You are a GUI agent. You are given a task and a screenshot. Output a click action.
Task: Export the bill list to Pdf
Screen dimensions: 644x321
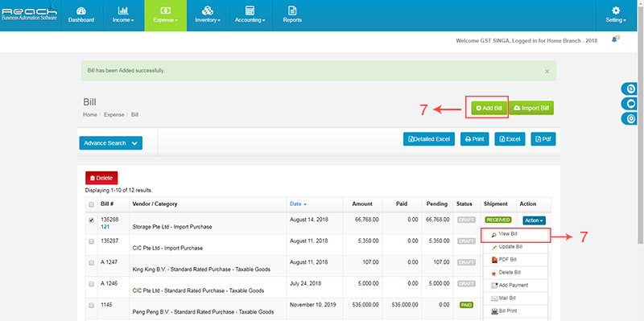(543, 139)
